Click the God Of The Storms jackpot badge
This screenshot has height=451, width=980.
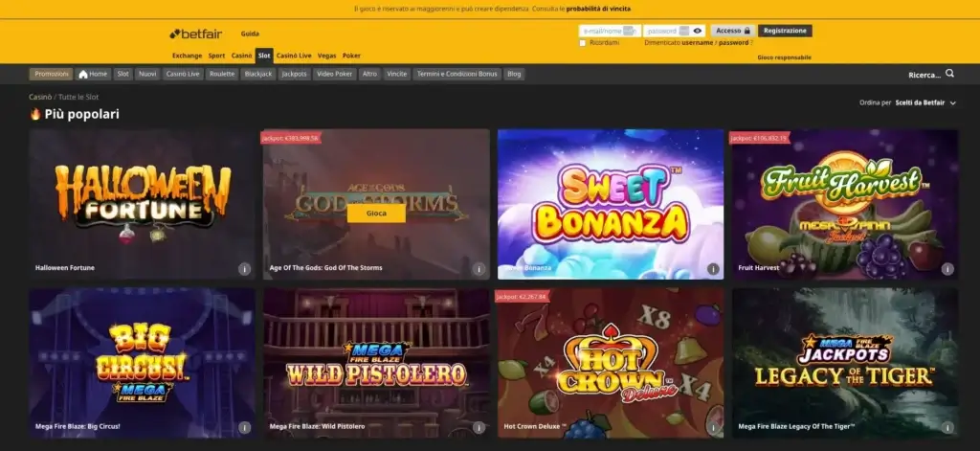[291, 138]
